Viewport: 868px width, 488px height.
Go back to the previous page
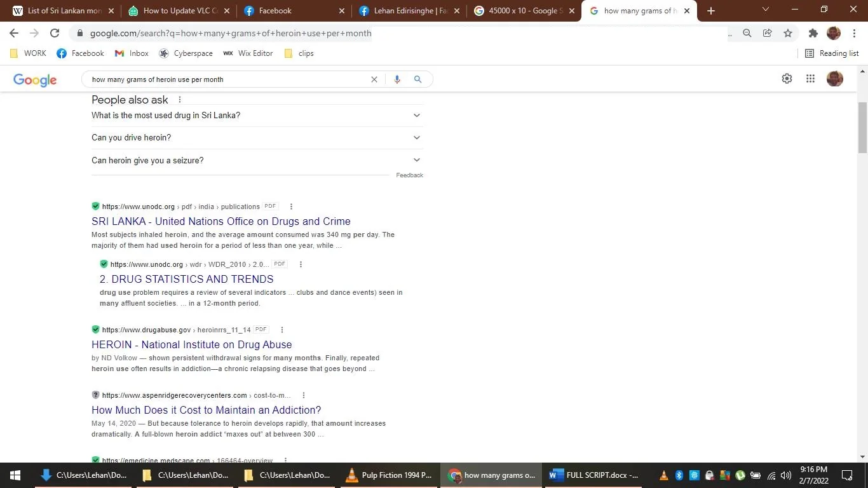click(14, 33)
